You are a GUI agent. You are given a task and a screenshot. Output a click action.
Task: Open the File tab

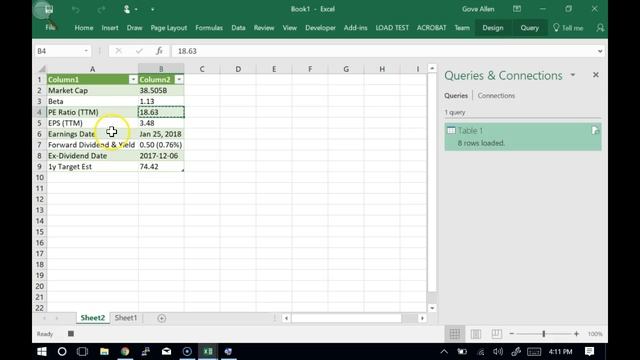tap(50, 27)
